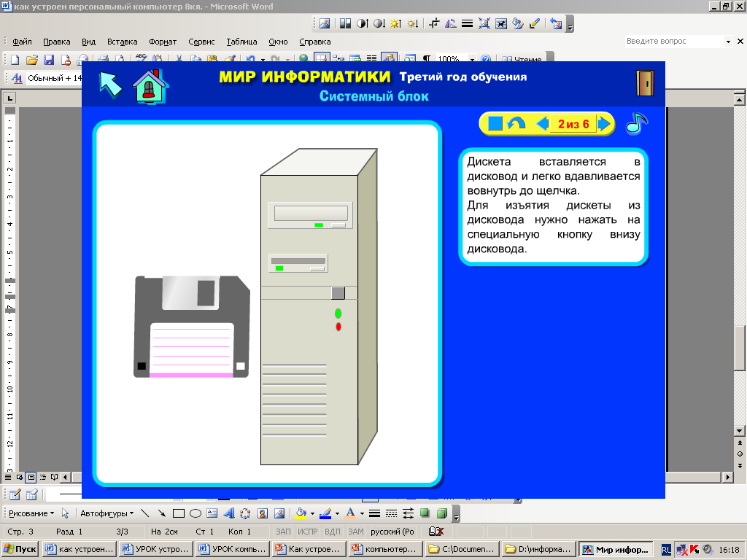Screen dimensions: 747x560
Task: Replay the slide with the curved arrow
Action: [x=516, y=124]
